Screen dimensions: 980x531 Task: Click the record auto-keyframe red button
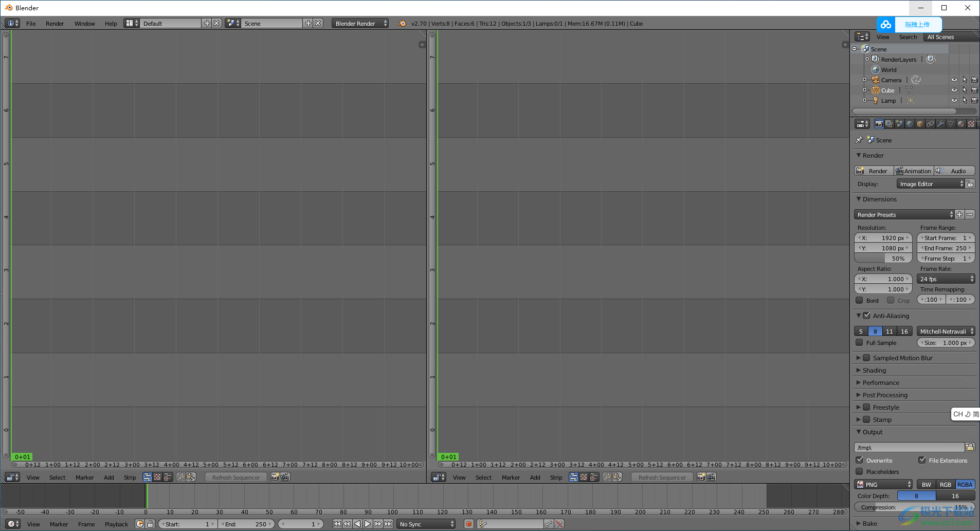point(469,524)
